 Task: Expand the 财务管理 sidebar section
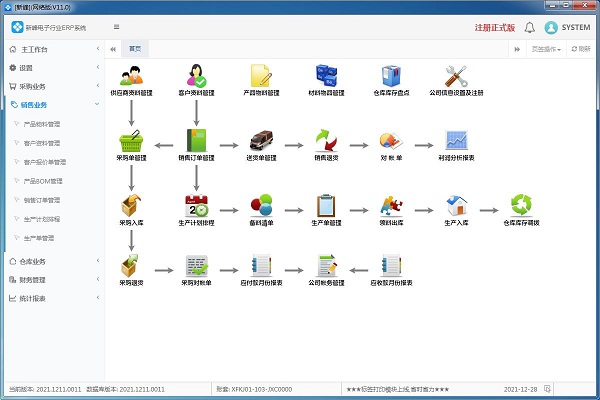(52, 280)
